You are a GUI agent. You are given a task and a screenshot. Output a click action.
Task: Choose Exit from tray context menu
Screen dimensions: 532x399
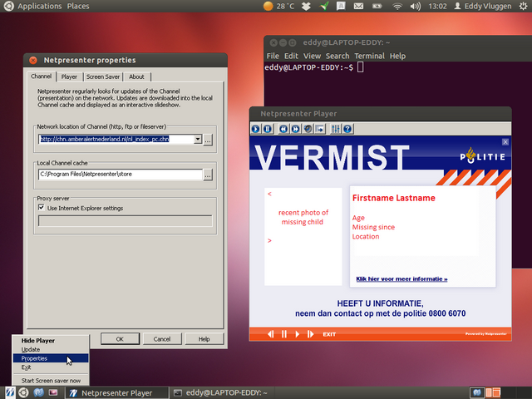tap(51, 367)
